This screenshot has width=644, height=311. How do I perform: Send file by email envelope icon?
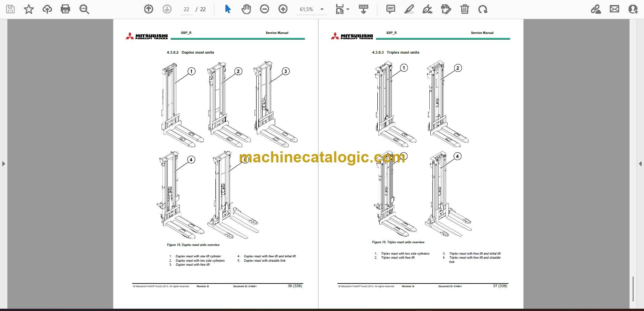(x=614, y=9)
